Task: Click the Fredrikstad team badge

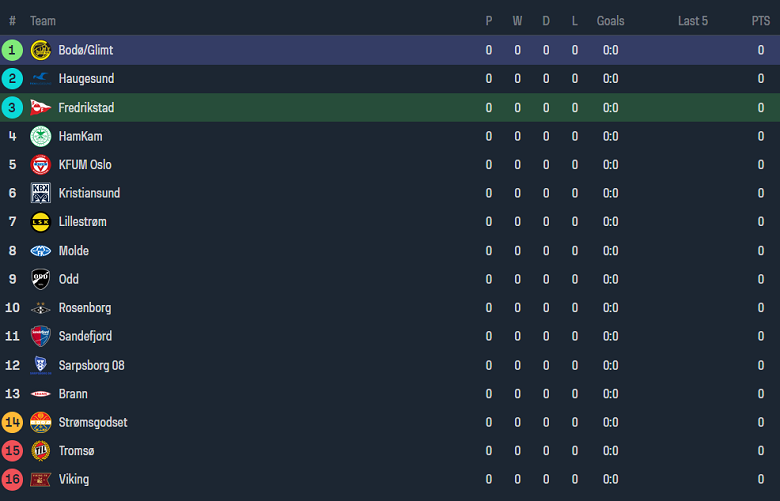Action: tap(41, 108)
